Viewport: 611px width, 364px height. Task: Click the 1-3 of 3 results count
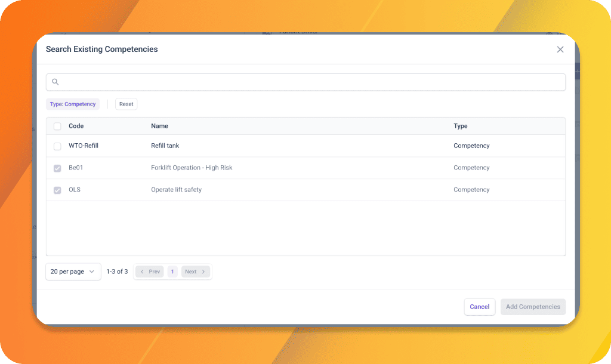tap(117, 272)
